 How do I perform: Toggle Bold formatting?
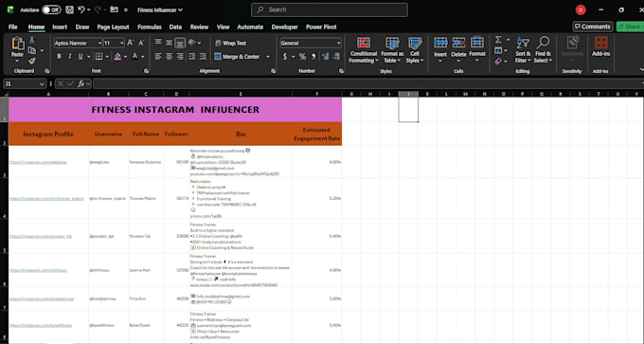pyautogui.click(x=59, y=57)
